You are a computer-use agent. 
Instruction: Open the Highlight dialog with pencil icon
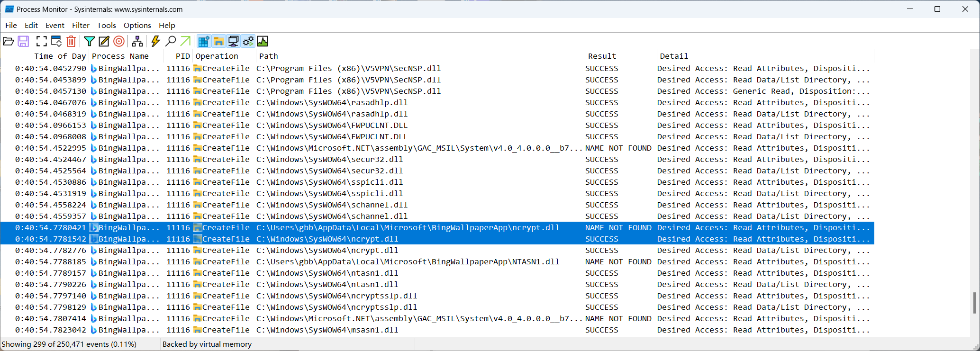click(x=104, y=41)
